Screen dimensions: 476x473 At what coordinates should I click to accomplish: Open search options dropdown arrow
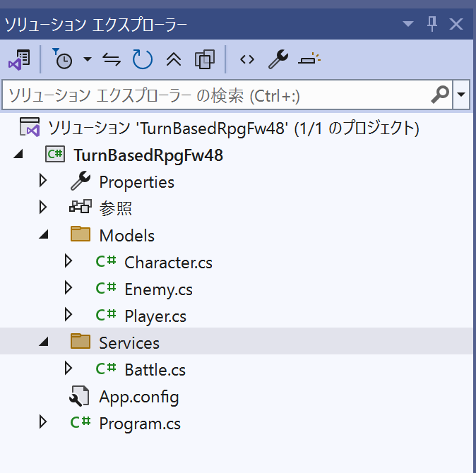[x=461, y=95]
